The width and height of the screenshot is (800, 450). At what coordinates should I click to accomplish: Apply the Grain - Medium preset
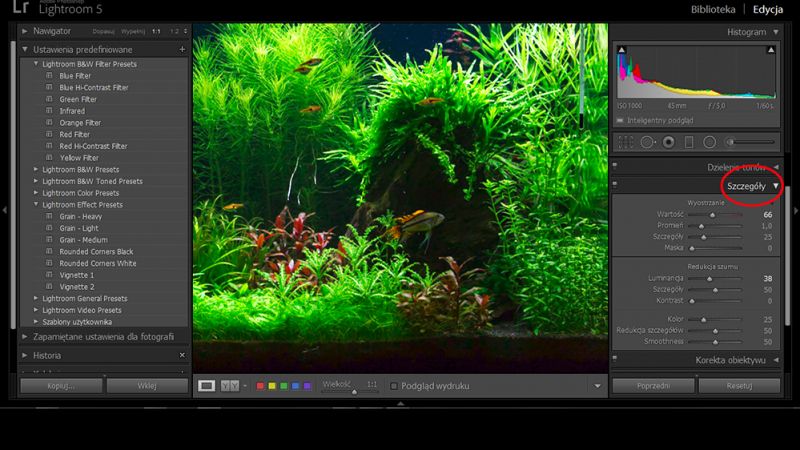(x=83, y=240)
